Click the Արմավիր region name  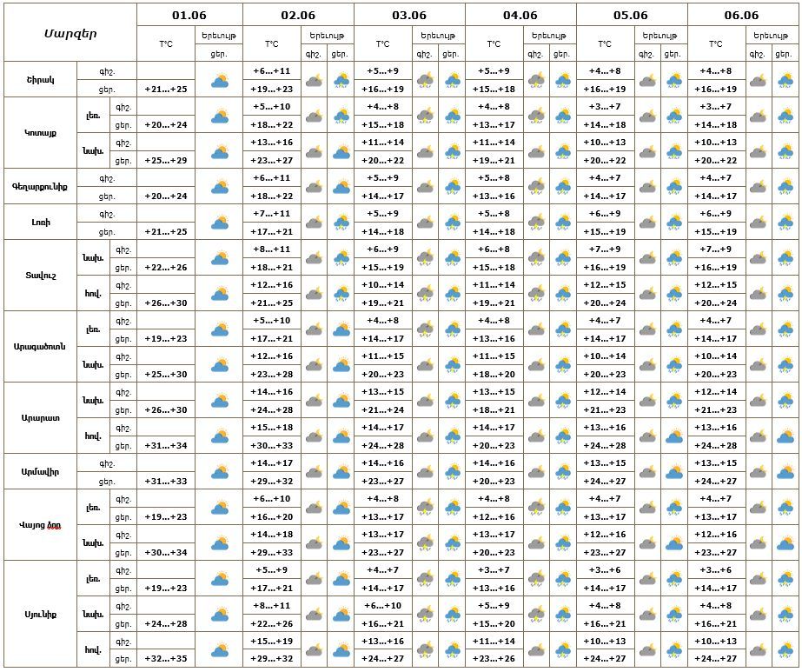tap(41, 471)
